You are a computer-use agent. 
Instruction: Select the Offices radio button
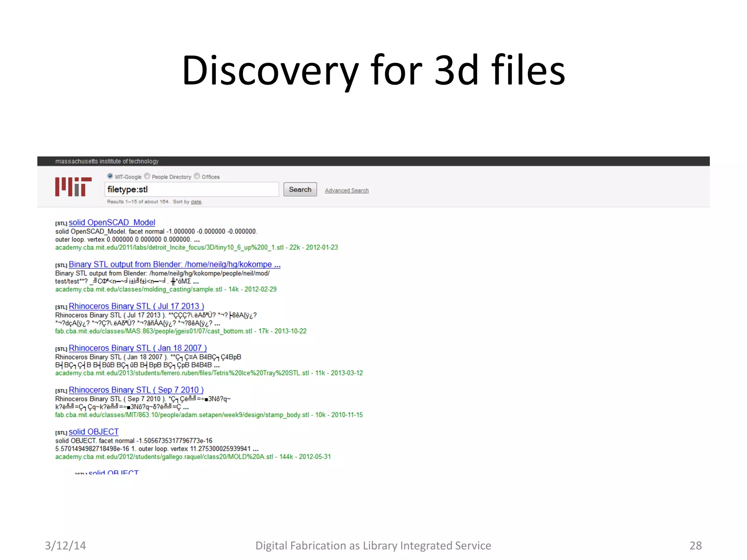tap(197, 176)
